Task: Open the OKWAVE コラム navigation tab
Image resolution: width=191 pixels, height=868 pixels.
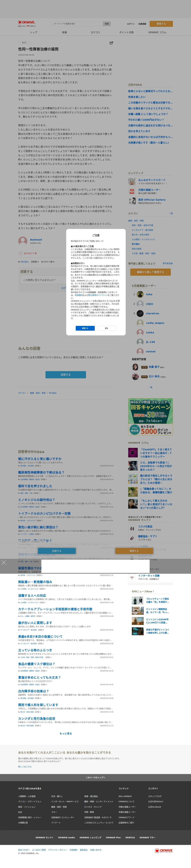Action: click(157, 32)
